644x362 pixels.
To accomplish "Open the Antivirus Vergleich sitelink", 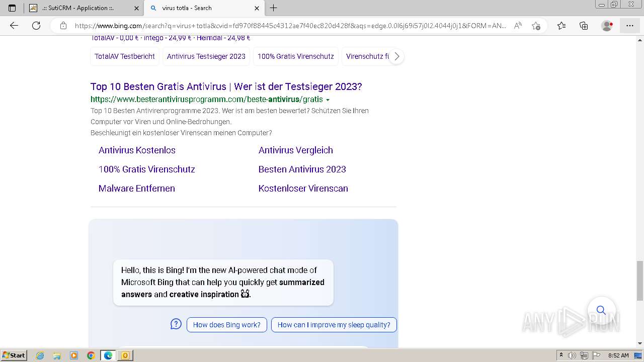I will 296,150.
